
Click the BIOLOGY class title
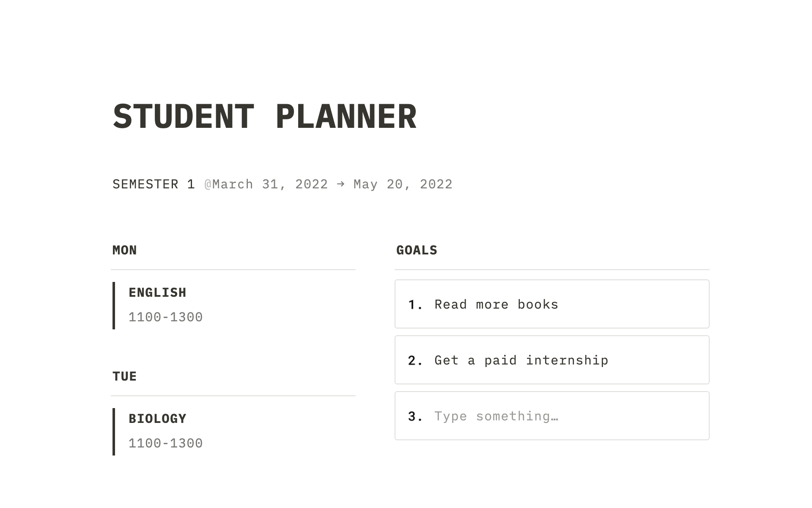pyautogui.click(x=157, y=419)
